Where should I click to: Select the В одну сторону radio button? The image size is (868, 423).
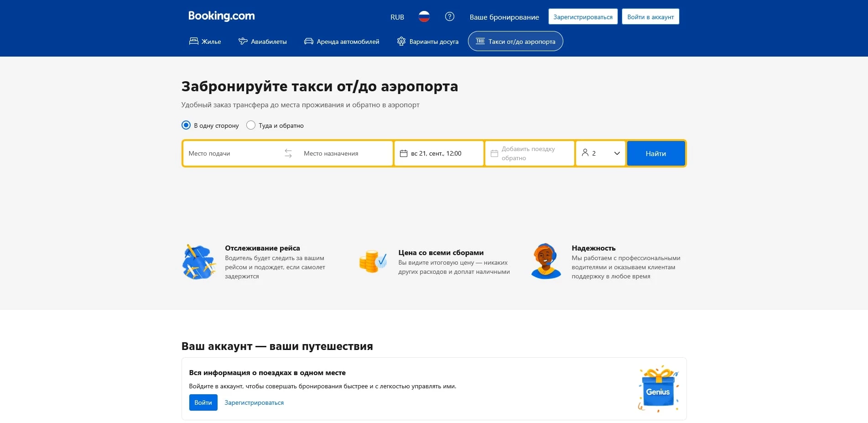pos(186,125)
